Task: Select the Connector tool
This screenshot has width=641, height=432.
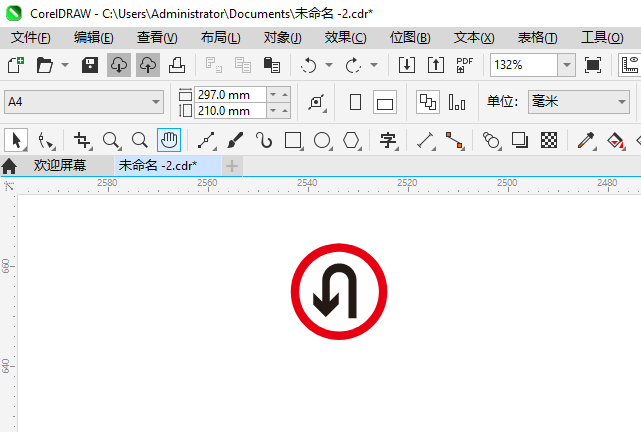Action: pyautogui.click(x=455, y=141)
